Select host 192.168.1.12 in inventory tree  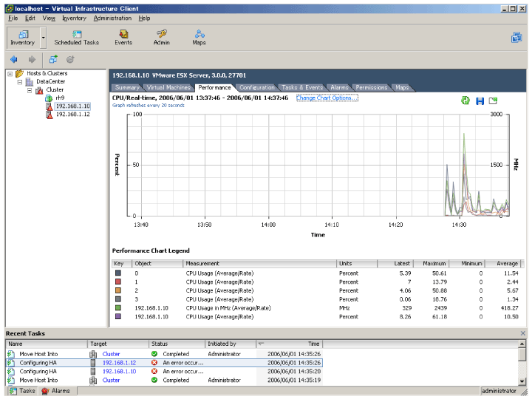pos(72,115)
